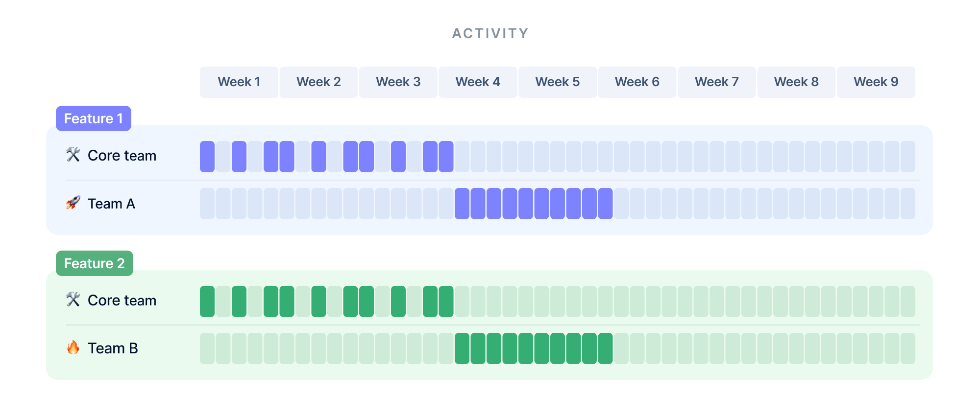
Task: Click the ACTIVITY heading text
Action: [490, 33]
